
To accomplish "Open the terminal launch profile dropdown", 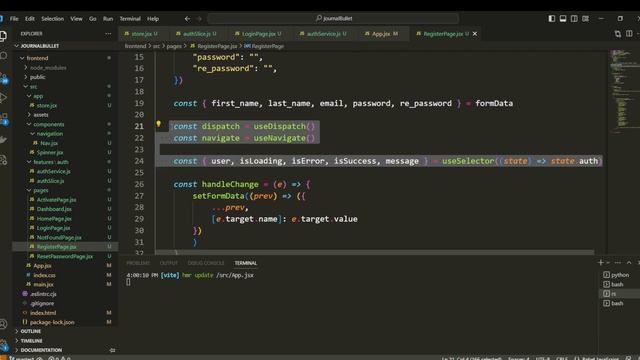I will [608, 262].
